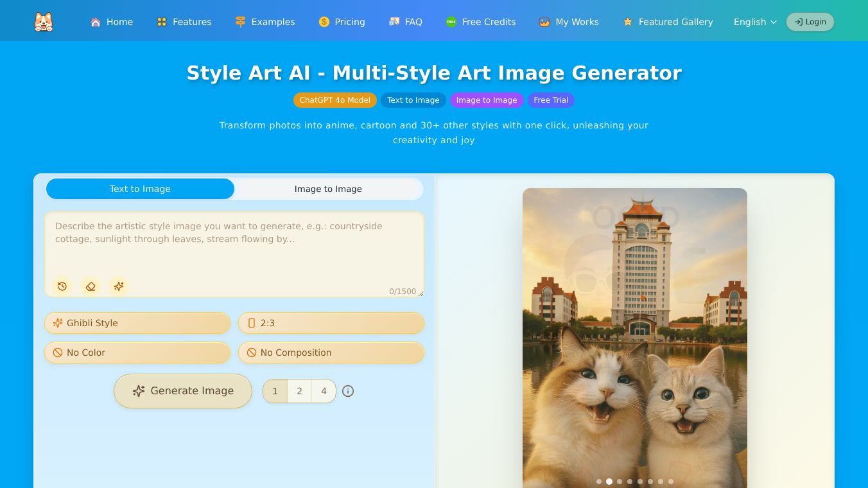Select 2 images count option
Image resolution: width=868 pixels, height=488 pixels.
point(299,391)
